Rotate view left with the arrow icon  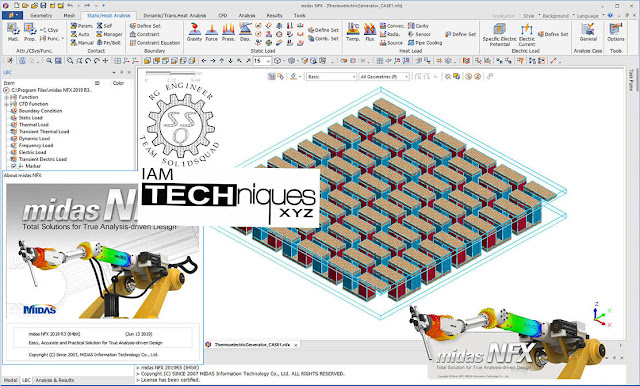(204, 61)
